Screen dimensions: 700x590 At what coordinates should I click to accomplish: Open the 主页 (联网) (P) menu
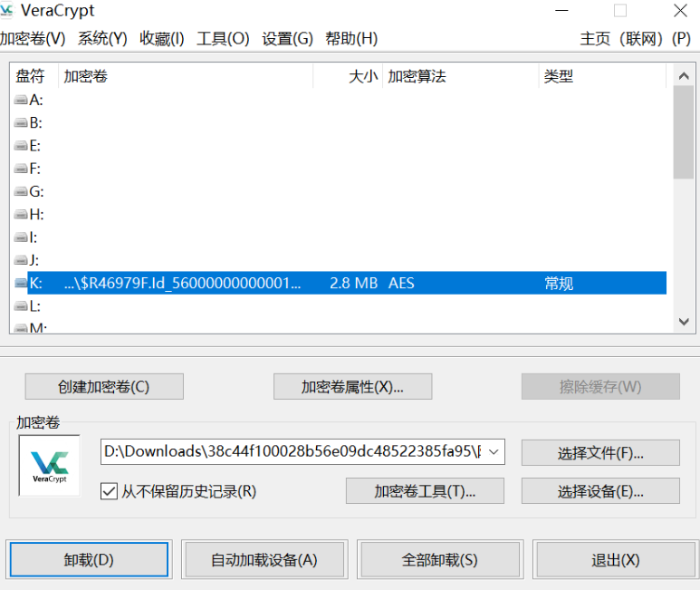pos(636,39)
